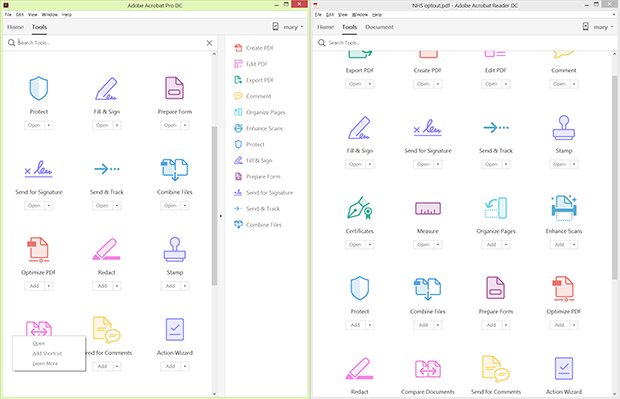Collapse the shortcuts pane with the divider arrow
Image resolution: width=620 pixels, height=399 pixels.
[221, 216]
